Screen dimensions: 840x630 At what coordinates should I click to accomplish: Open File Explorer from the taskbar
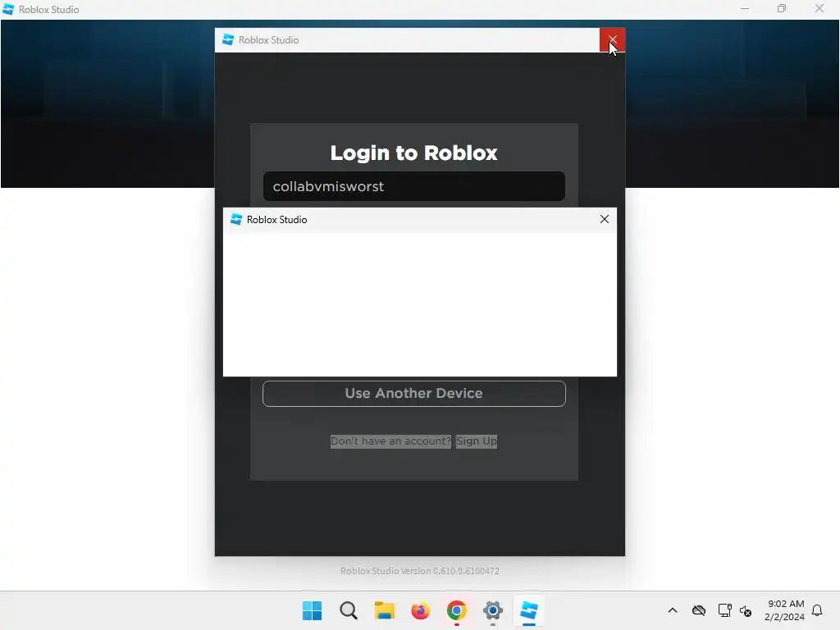(x=384, y=610)
